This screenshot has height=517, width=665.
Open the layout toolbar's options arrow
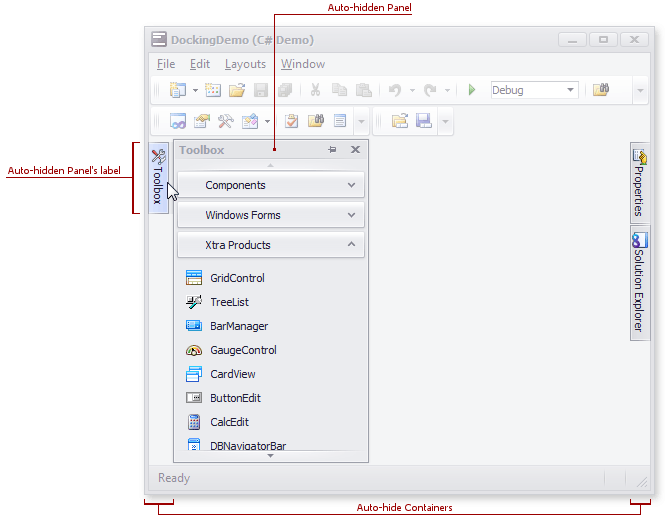(x=445, y=122)
